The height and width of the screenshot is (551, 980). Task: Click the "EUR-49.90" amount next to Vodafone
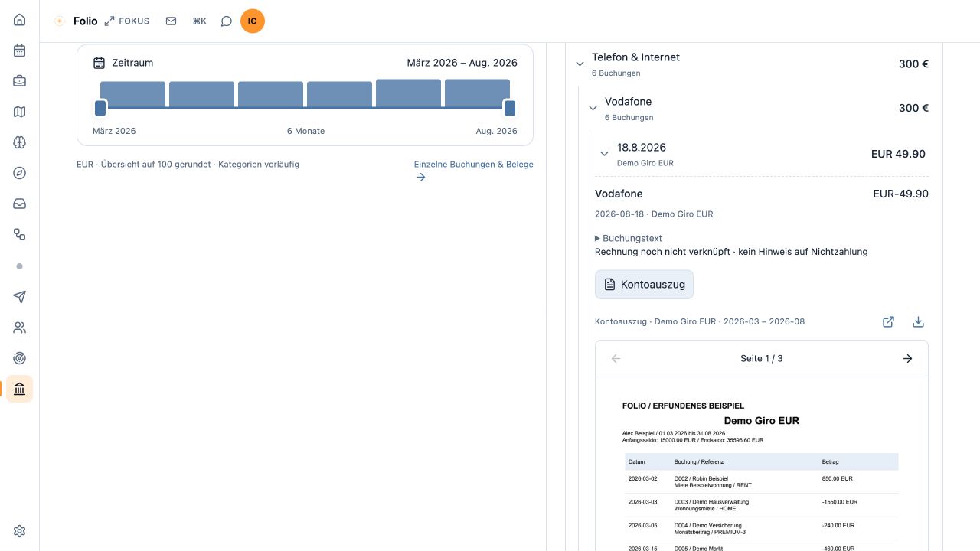(900, 194)
